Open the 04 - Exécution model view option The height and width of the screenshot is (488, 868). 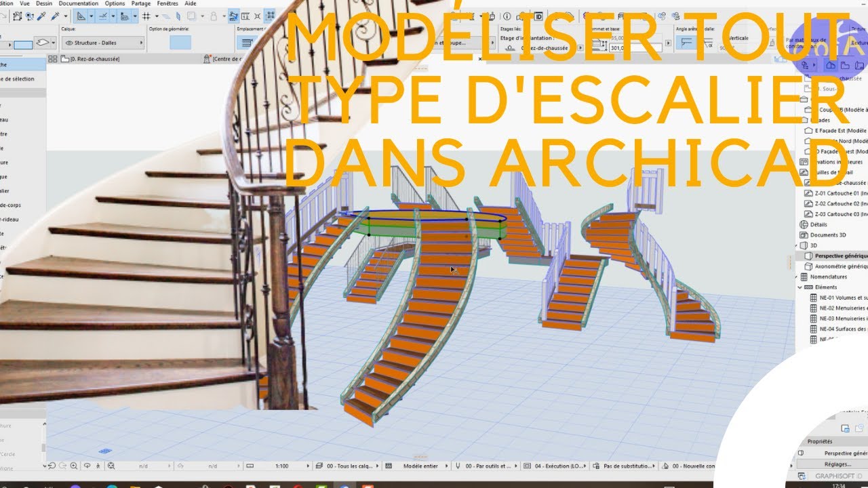(555, 466)
